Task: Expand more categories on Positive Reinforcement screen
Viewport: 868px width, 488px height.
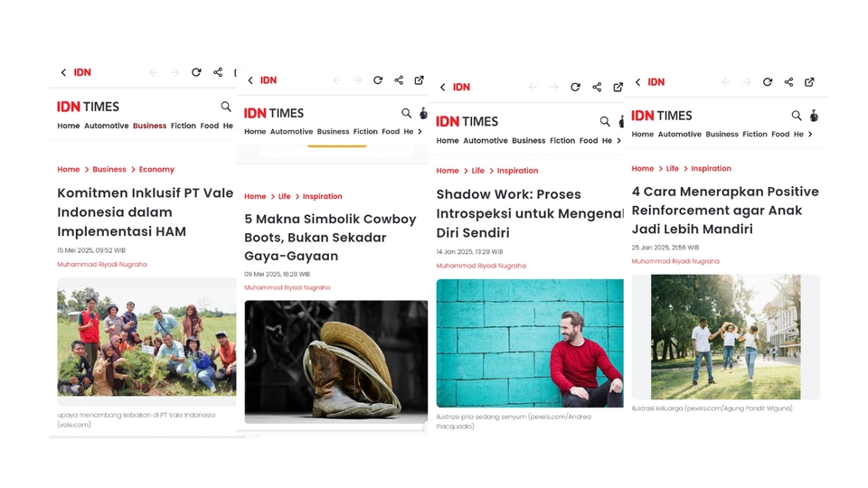Action: pyautogui.click(x=810, y=135)
